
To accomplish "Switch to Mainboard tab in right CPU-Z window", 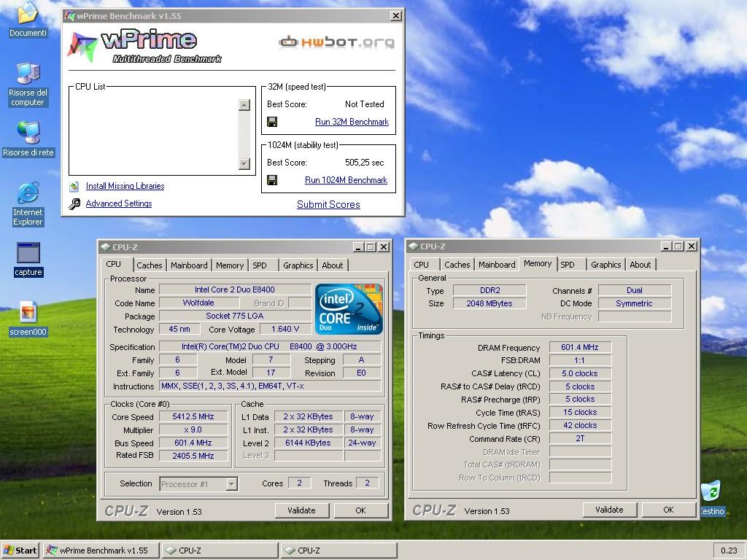I will point(496,264).
